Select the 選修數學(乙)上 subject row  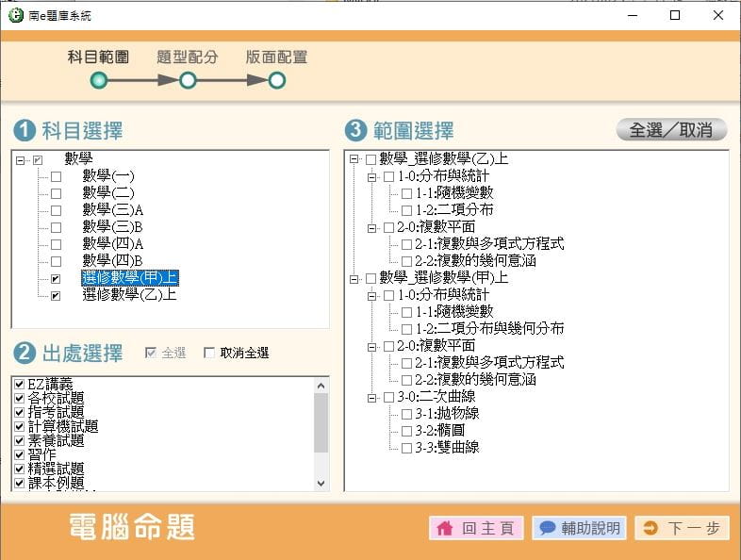(x=129, y=295)
